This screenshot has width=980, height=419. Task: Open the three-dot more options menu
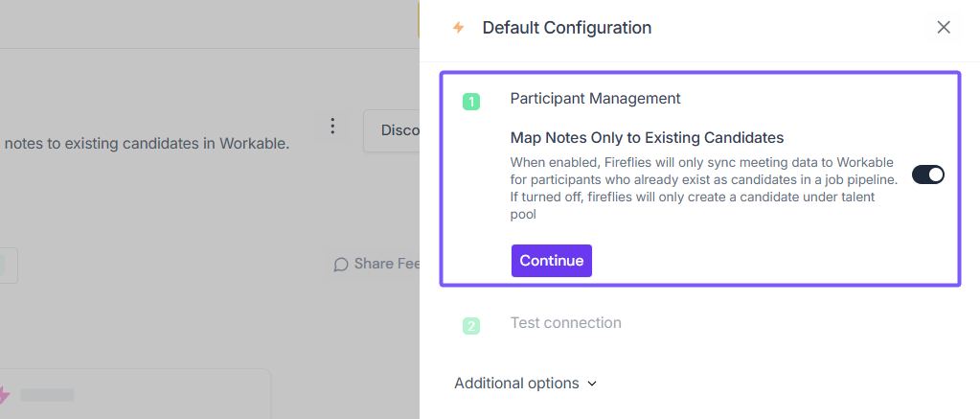click(x=332, y=127)
